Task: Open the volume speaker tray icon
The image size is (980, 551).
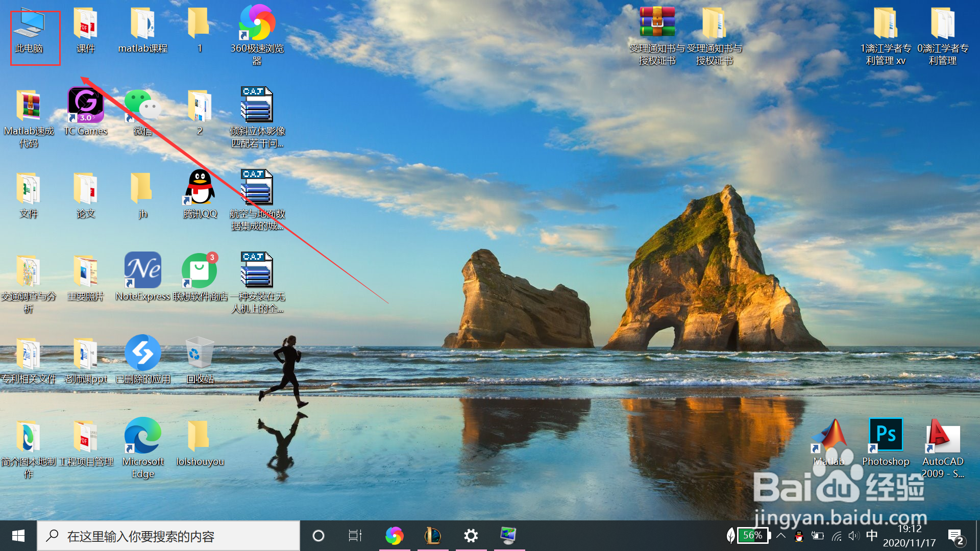Action: (x=853, y=536)
